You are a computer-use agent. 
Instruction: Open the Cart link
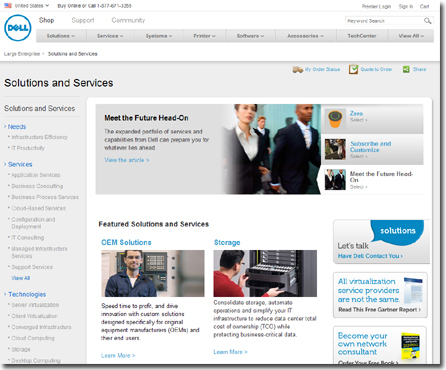pyautogui.click(x=424, y=6)
